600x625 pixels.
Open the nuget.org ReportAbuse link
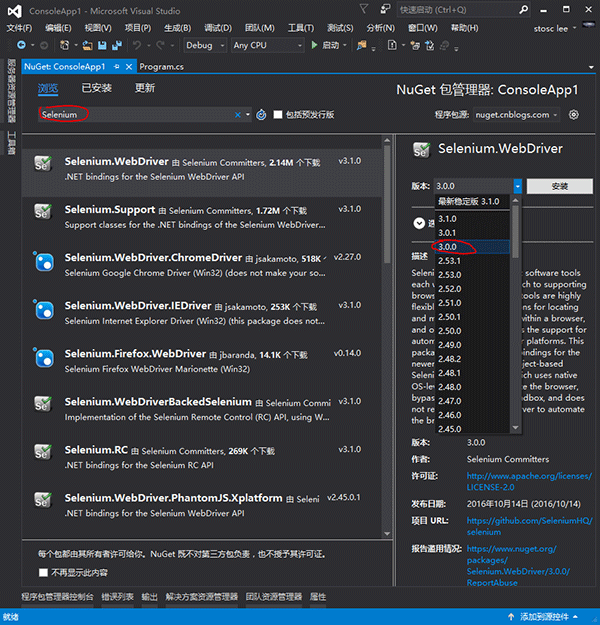(x=518, y=566)
